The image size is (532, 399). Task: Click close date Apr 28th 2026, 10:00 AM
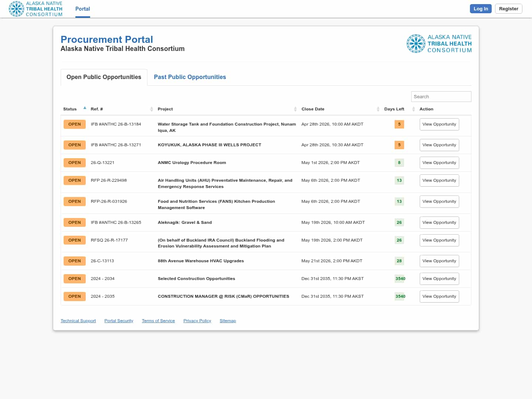[x=332, y=124]
